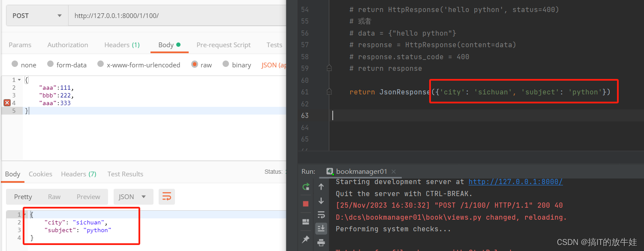Click the JSON error marker on line 4
Viewport: 644px width, 251px height.
point(7,103)
